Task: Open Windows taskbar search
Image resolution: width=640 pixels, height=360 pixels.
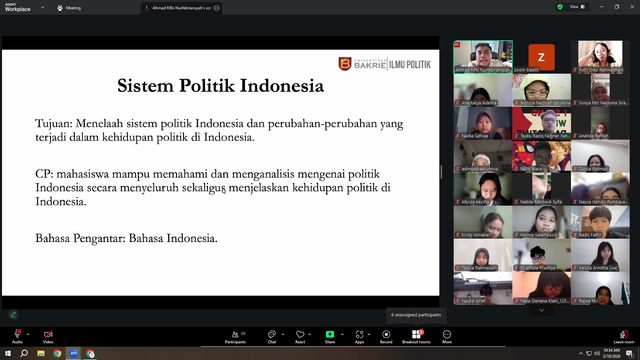Action: pos(24,353)
